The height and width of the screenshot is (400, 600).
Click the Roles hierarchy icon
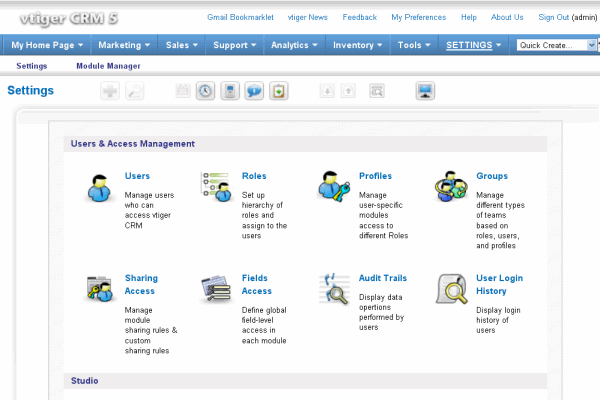click(x=216, y=187)
